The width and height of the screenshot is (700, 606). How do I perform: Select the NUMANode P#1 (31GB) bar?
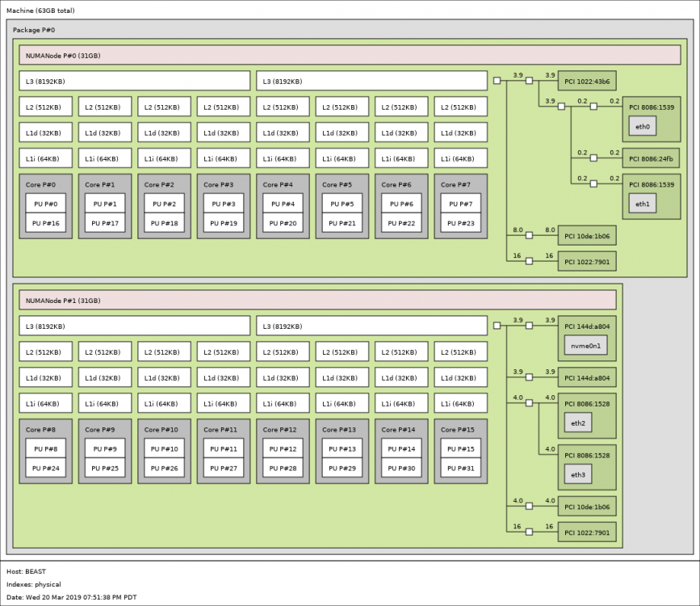(x=317, y=301)
